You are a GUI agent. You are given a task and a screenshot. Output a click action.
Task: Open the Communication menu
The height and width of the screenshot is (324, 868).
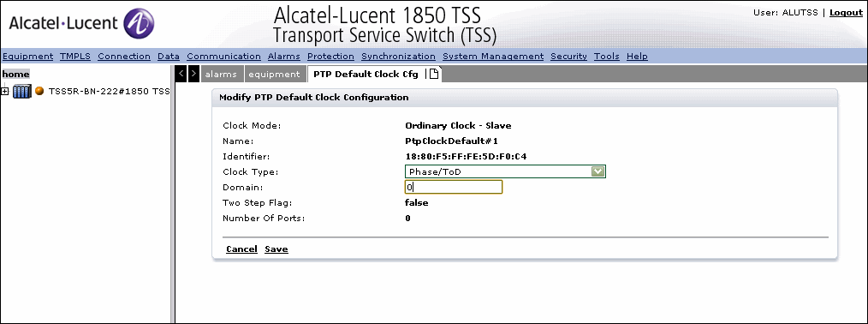click(x=223, y=56)
